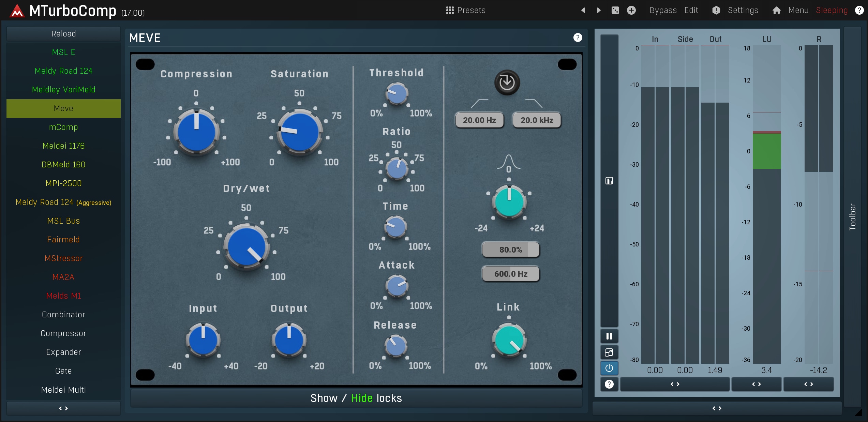The width and height of the screenshot is (868, 422).
Task: Toggle Bypass in the top bar
Action: click(x=663, y=10)
